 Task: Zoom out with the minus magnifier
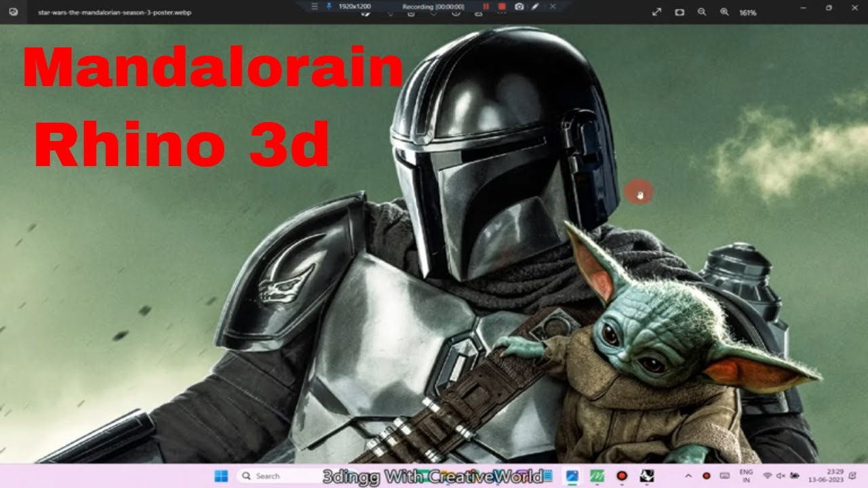[702, 12]
